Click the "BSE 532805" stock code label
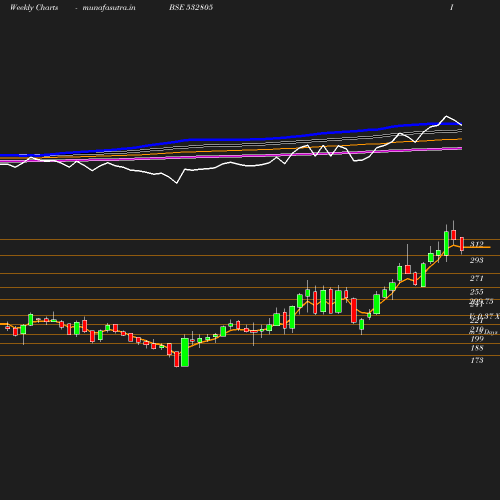 (x=191, y=7)
